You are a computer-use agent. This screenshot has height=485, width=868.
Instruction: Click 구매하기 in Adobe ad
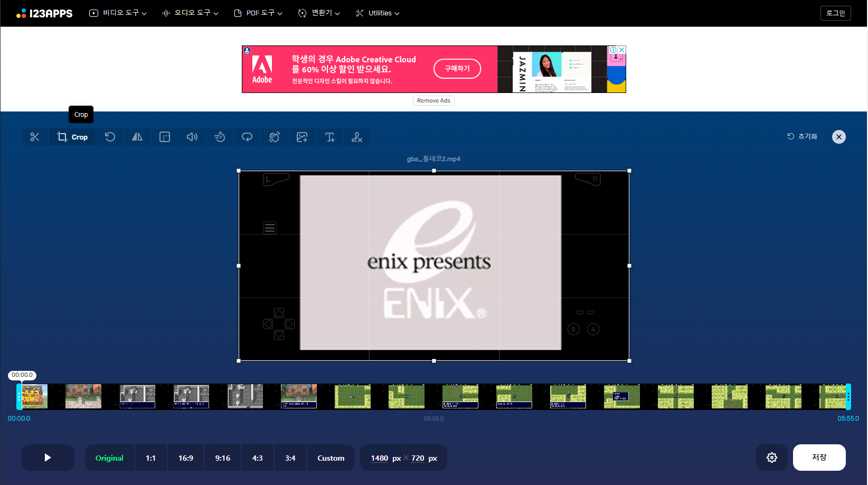pos(457,69)
